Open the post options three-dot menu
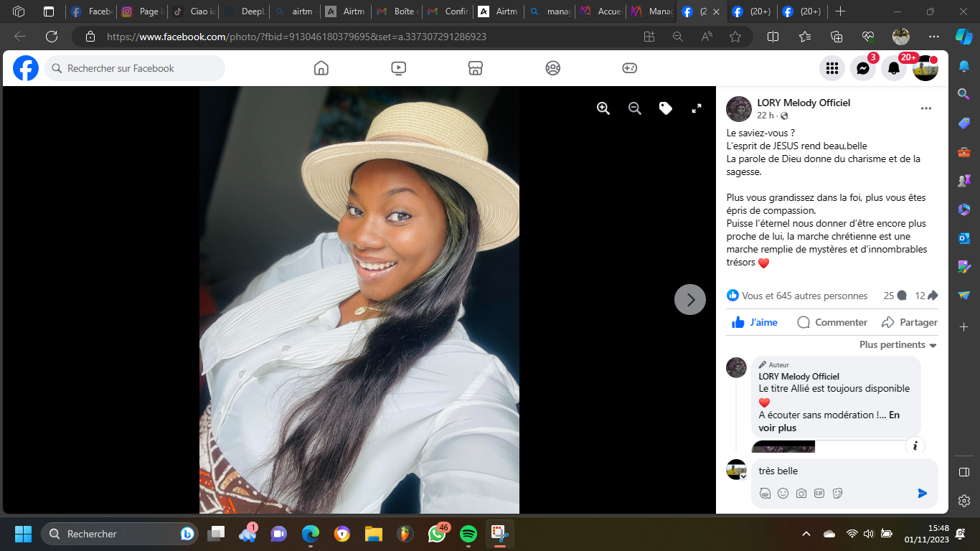 coord(926,108)
